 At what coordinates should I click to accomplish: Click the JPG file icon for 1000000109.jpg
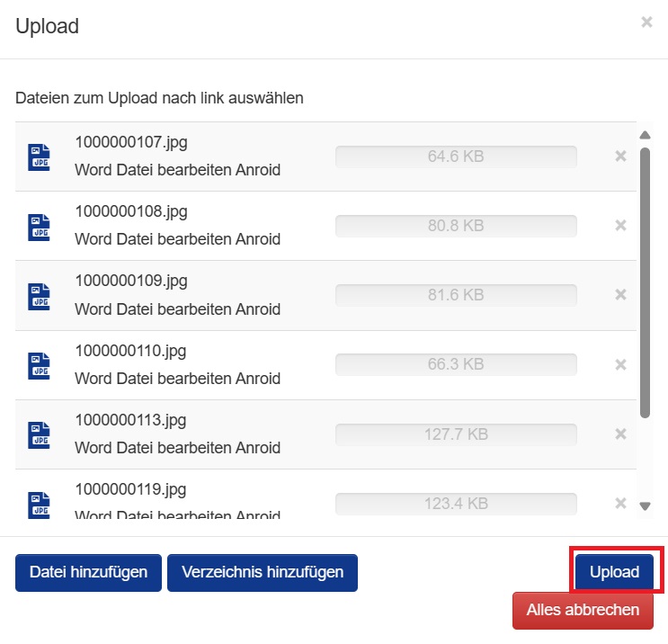(x=39, y=297)
